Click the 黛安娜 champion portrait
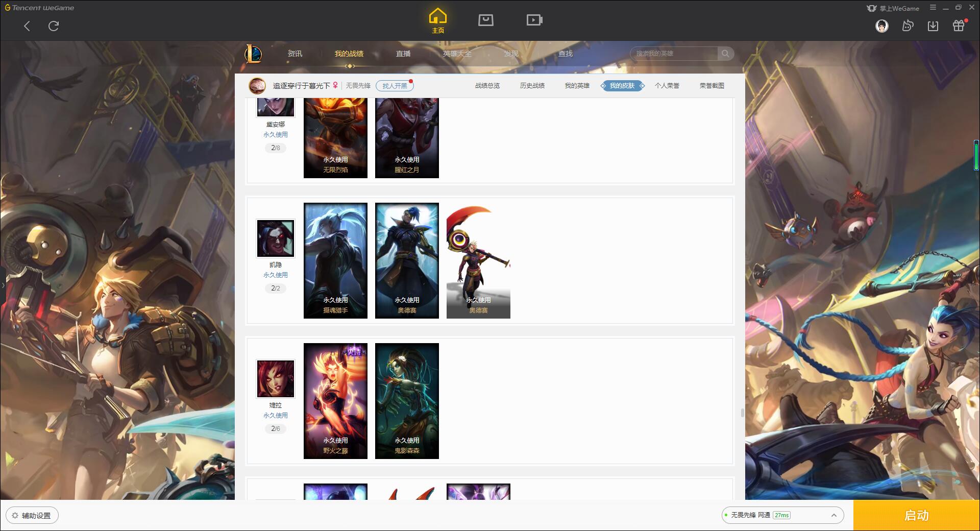This screenshot has width=980, height=531. (276, 107)
